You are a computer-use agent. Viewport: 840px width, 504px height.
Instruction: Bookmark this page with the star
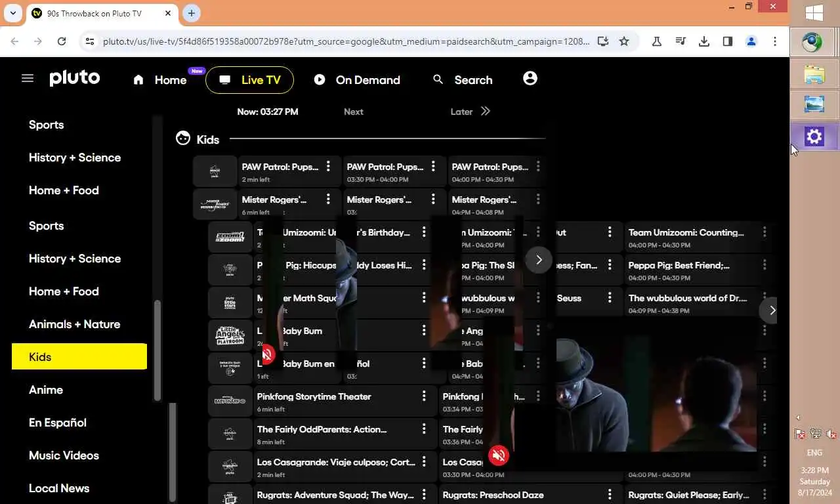tap(624, 41)
